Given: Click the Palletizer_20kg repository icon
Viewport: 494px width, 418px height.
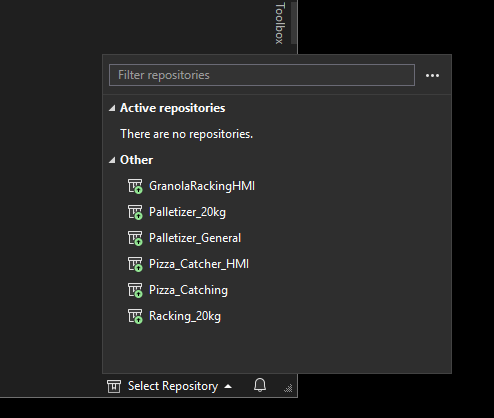Looking at the screenshot, I should [x=135, y=212].
